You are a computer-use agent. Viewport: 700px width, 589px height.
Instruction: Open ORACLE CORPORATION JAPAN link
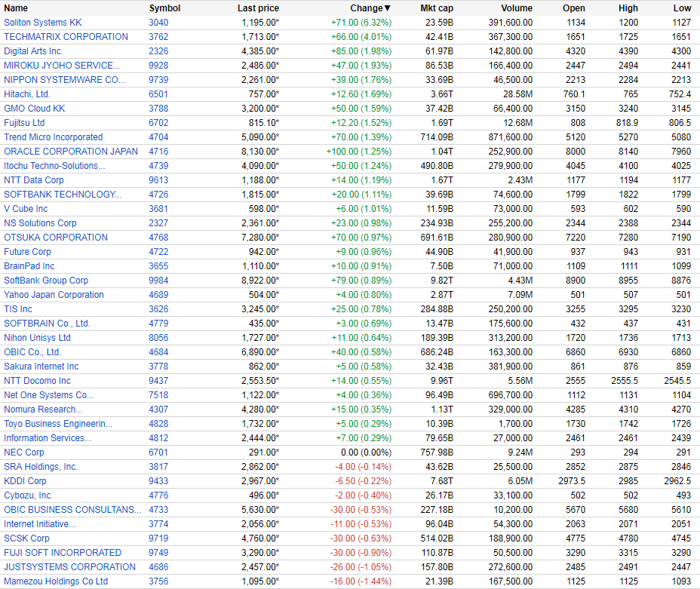pos(71,152)
